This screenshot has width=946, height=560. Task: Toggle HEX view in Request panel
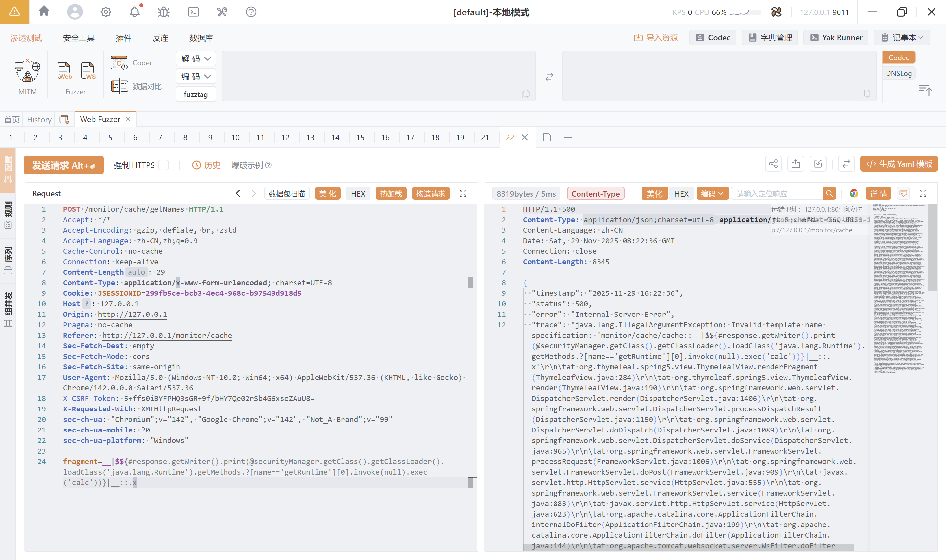358,194
